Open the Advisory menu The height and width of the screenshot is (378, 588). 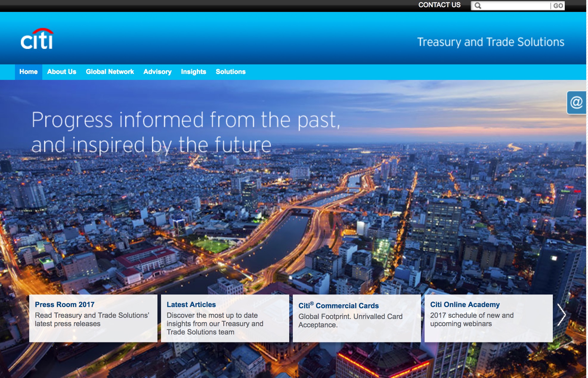(157, 72)
